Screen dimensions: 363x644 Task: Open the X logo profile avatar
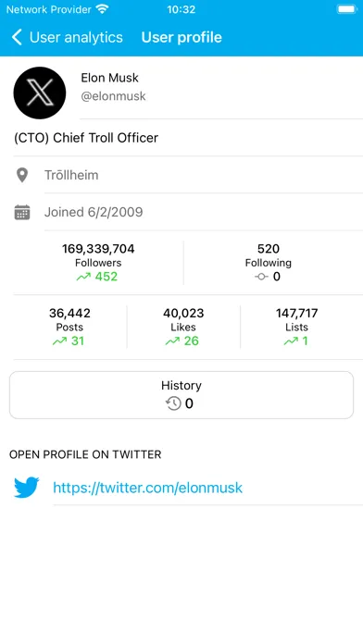click(x=40, y=93)
